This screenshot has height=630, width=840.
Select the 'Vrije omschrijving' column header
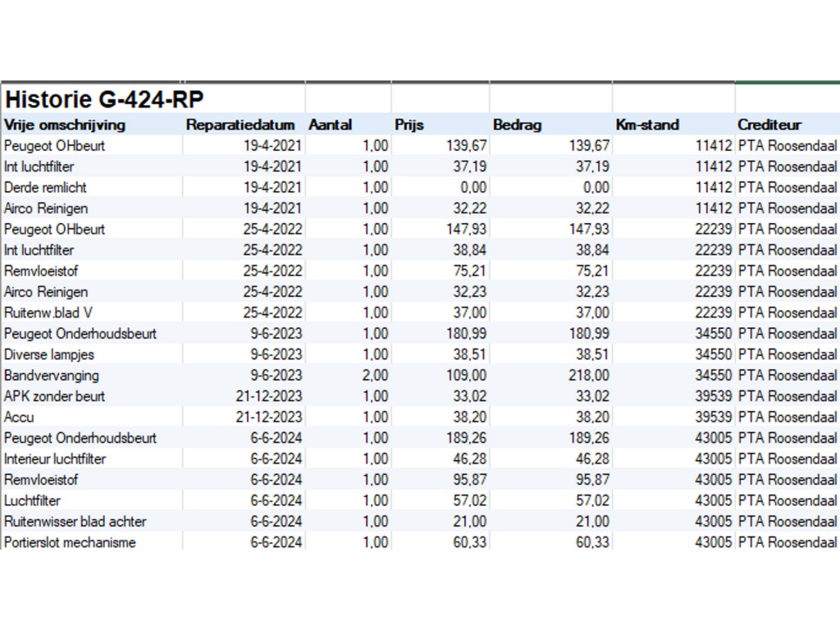pos(65,125)
